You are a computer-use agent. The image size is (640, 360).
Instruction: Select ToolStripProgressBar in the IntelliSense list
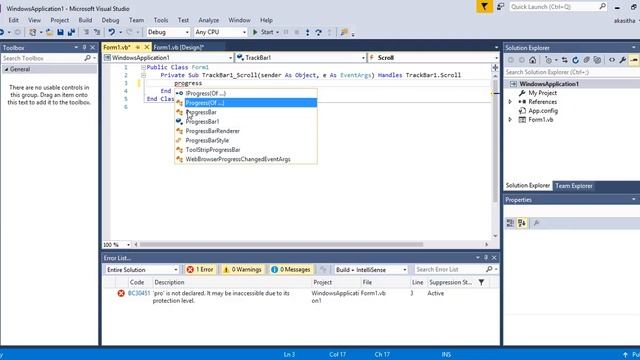(x=246, y=150)
